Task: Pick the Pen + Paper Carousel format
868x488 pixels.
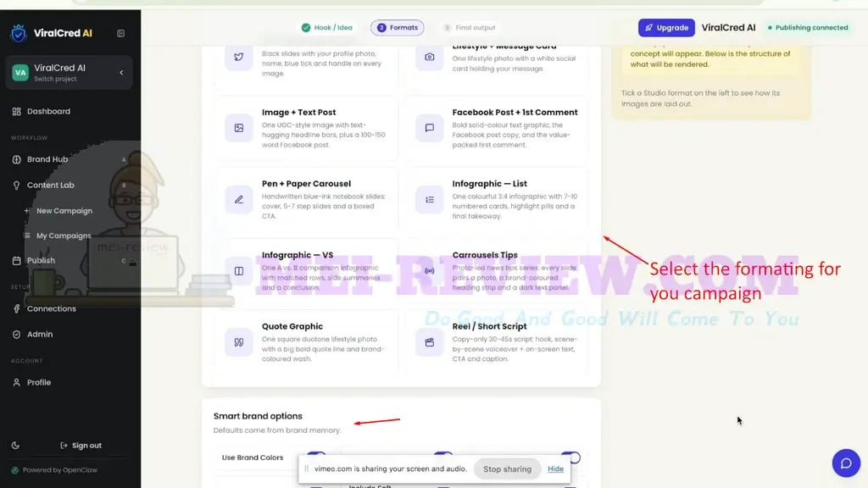Action: click(306, 200)
